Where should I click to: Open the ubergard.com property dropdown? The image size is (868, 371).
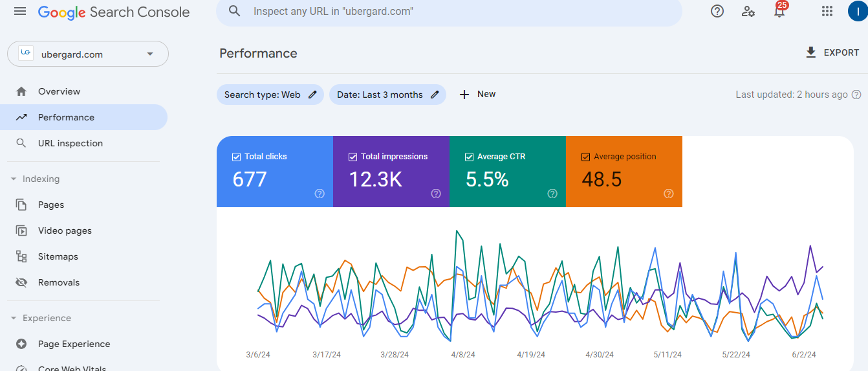150,54
